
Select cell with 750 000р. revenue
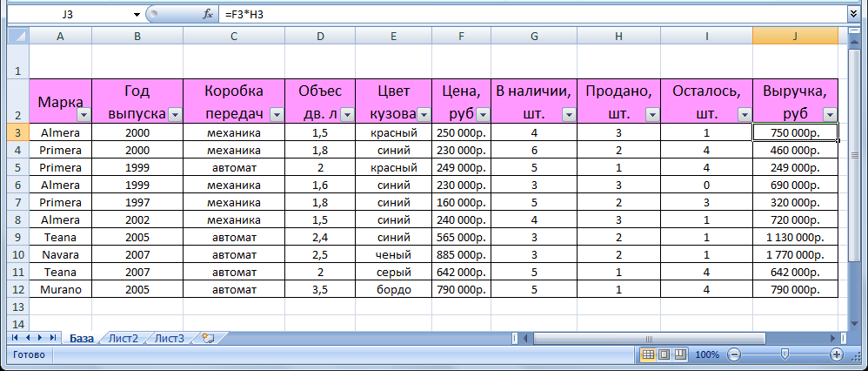pyautogui.click(x=795, y=132)
